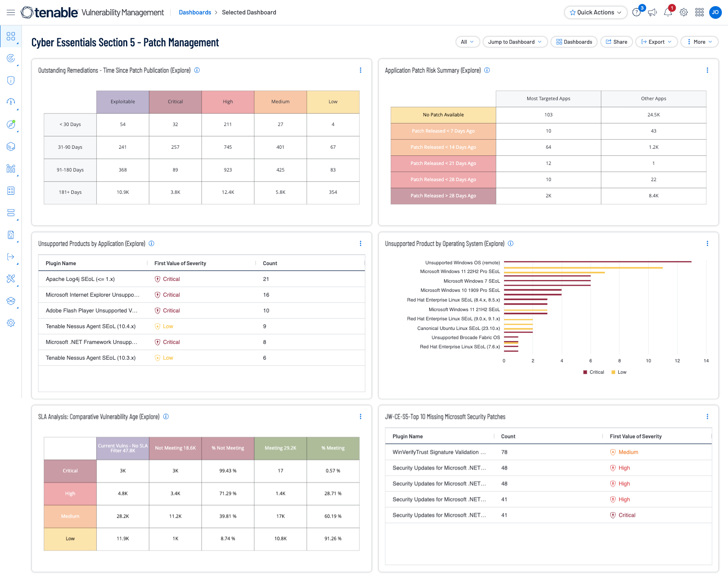Click the notifications bell icon
This screenshot has height=582, width=728.
[x=668, y=12]
